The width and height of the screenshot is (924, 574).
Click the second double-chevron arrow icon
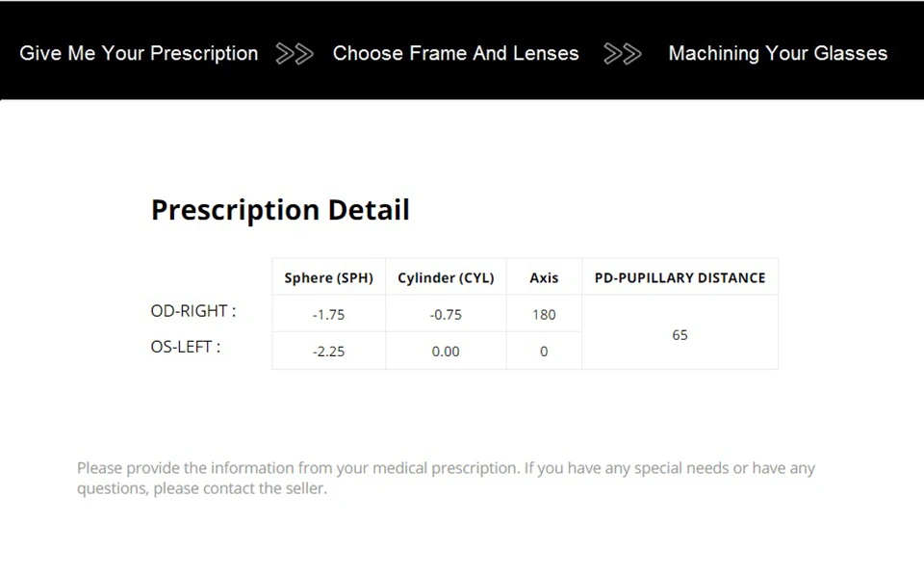623,54
